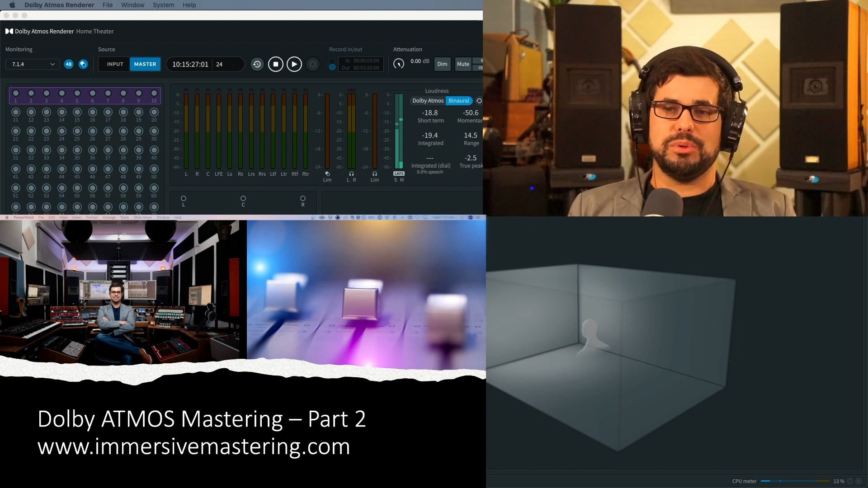Click input channel 10 indicator
Image resolution: width=868 pixels, height=488 pixels.
[154, 94]
